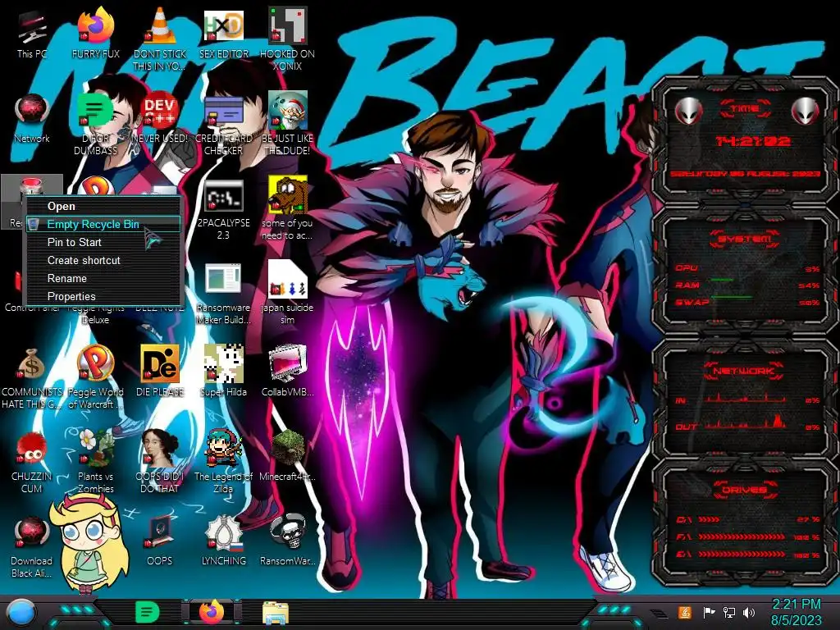This screenshot has height=630, width=840.
Task: Open the volume speaker tray icon
Action: tap(749, 612)
